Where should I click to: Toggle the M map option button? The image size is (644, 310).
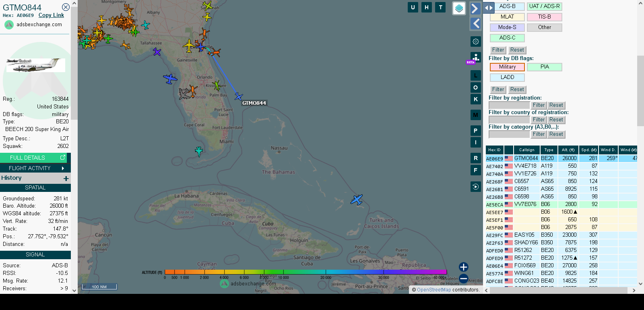(476, 115)
